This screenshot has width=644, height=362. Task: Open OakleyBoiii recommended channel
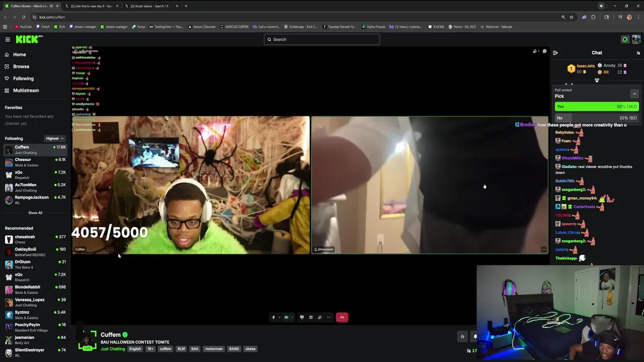pos(35,252)
